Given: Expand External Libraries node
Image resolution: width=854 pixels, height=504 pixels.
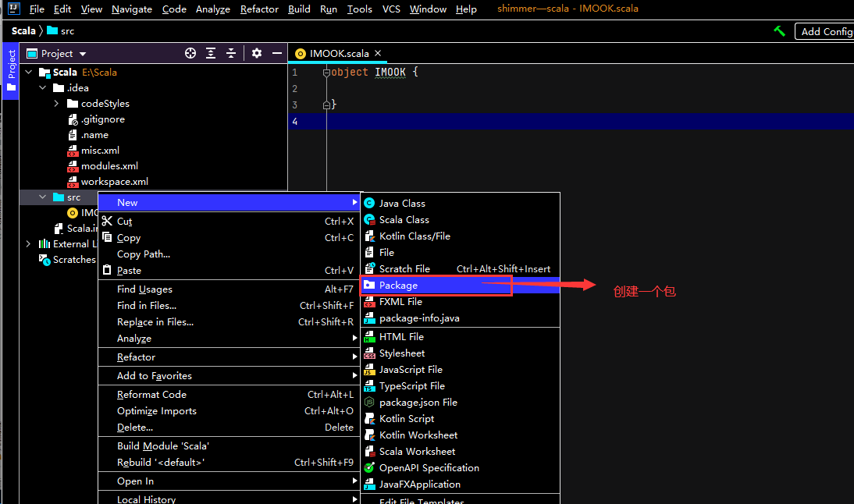Looking at the screenshot, I should [28, 244].
